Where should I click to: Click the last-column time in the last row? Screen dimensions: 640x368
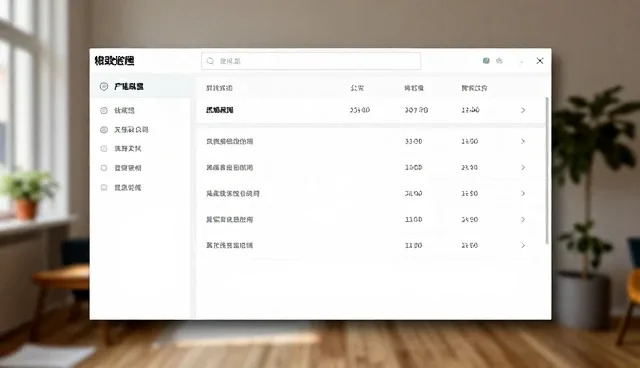469,245
